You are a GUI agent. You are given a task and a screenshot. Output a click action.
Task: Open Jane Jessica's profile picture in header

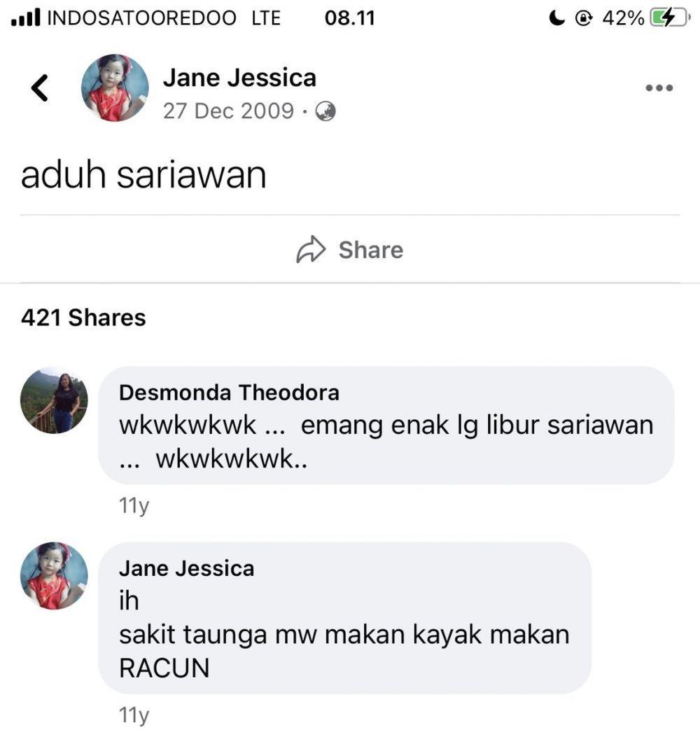(x=115, y=87)
